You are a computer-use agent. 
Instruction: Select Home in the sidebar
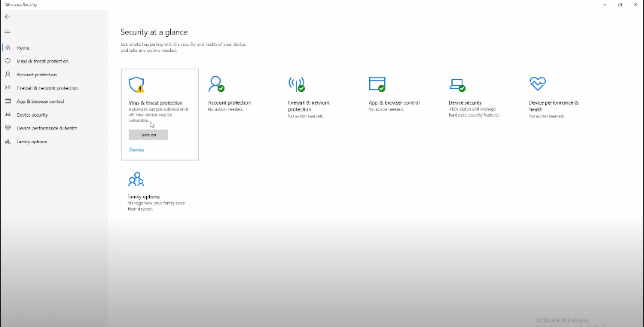[x=23, y=47]
